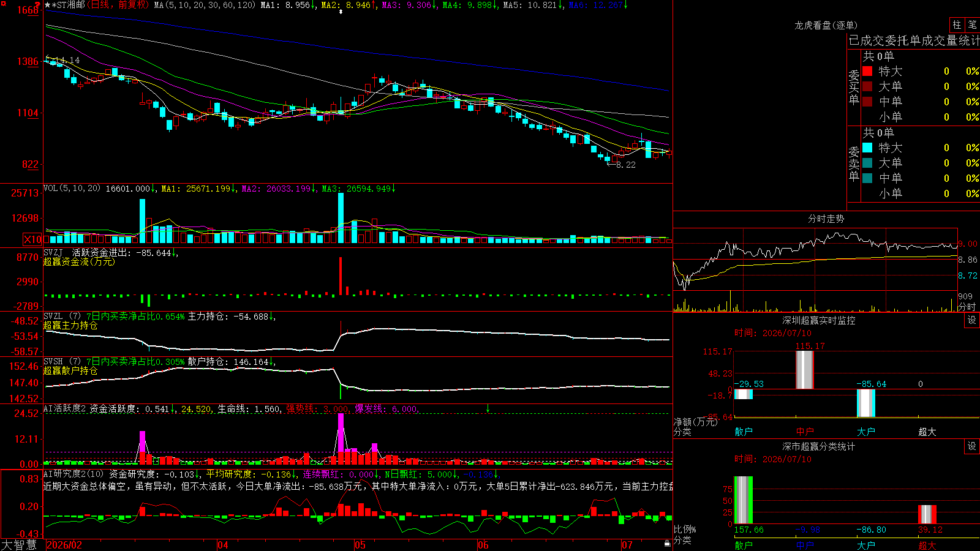Click the price axis value 1668
The height and width of the screenshot is (551, 980).
click(28, 10)
